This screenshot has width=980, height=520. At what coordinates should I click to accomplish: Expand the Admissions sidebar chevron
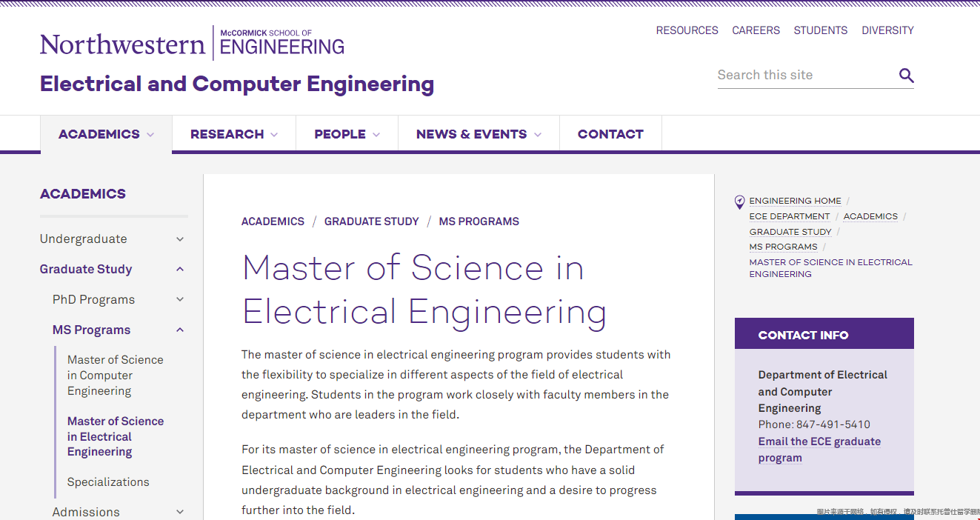[180, 512]
